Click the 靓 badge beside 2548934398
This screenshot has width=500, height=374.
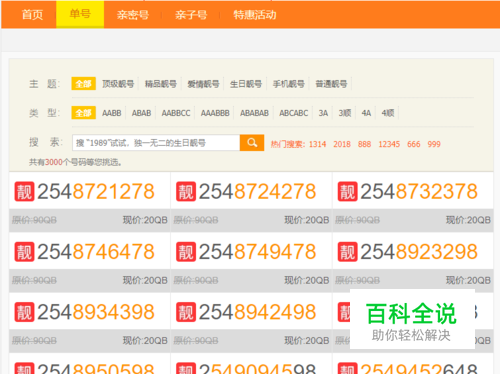pos(24,312)
